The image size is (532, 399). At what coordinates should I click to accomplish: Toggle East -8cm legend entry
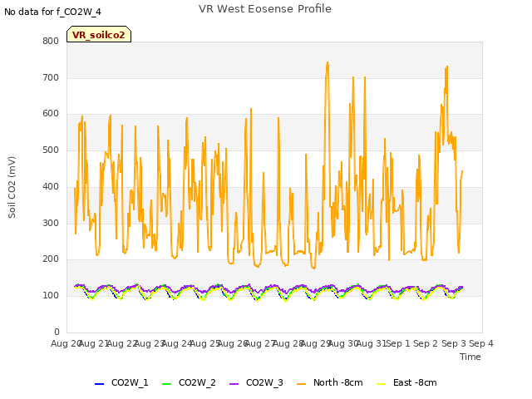tap(406, 382)
